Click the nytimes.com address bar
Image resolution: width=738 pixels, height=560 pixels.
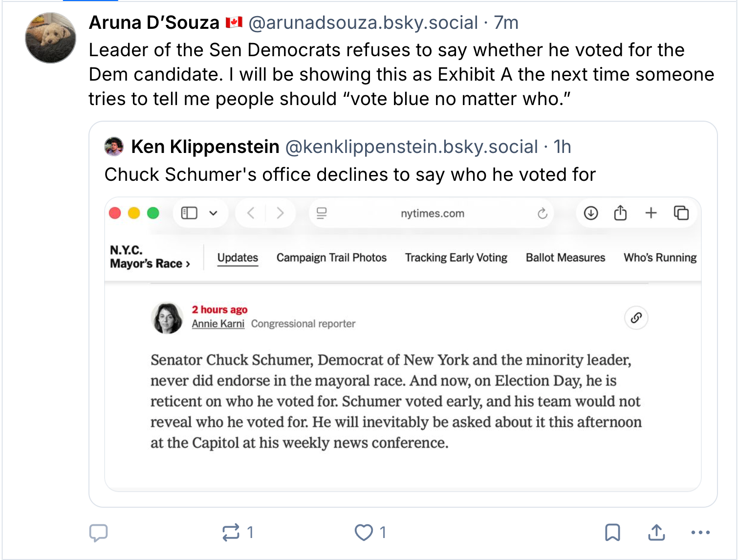coord(432,214)
